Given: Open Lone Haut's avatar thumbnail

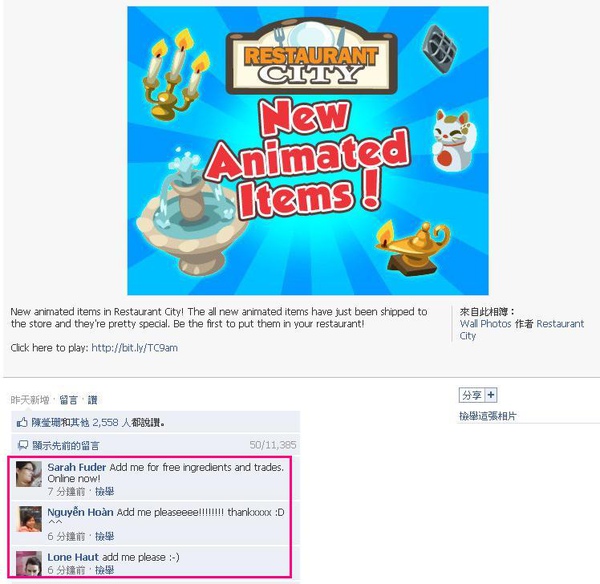Looking at the screenshot, I should coord(29,563).
